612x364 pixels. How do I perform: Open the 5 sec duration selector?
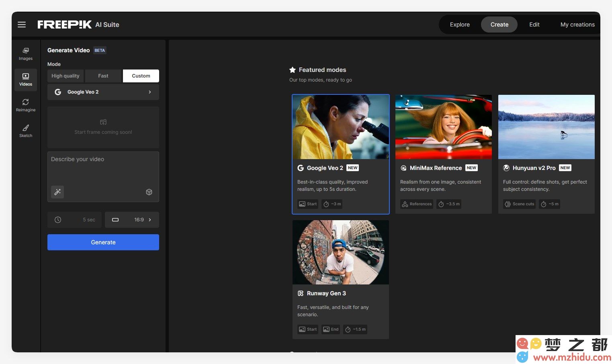click(x=74, y=220)
